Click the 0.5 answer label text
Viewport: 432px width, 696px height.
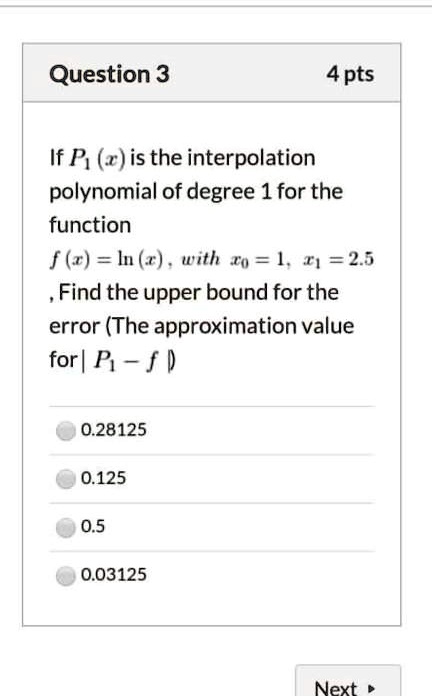click(93, 526)
